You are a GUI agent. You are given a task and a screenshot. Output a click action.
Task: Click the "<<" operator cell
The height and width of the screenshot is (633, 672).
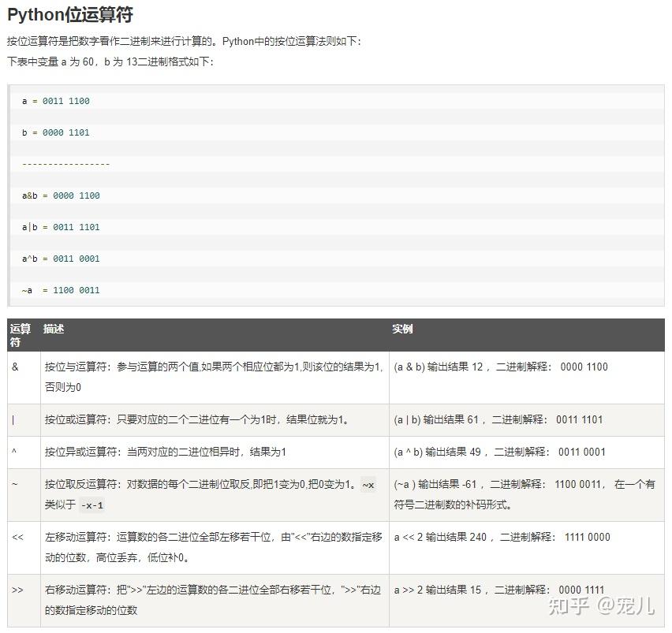(24, 548)
